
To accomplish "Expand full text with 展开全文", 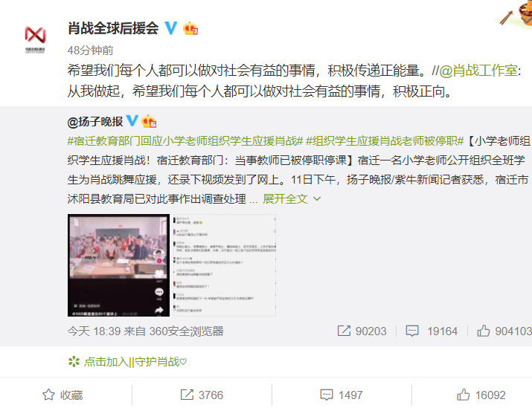I will point(285,199).
